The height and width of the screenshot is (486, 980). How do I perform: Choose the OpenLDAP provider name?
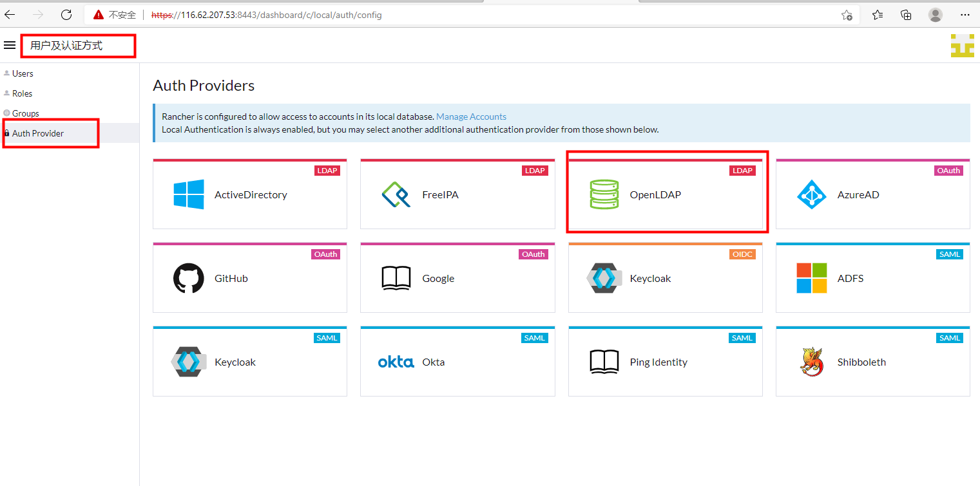[x=655, y=194]
